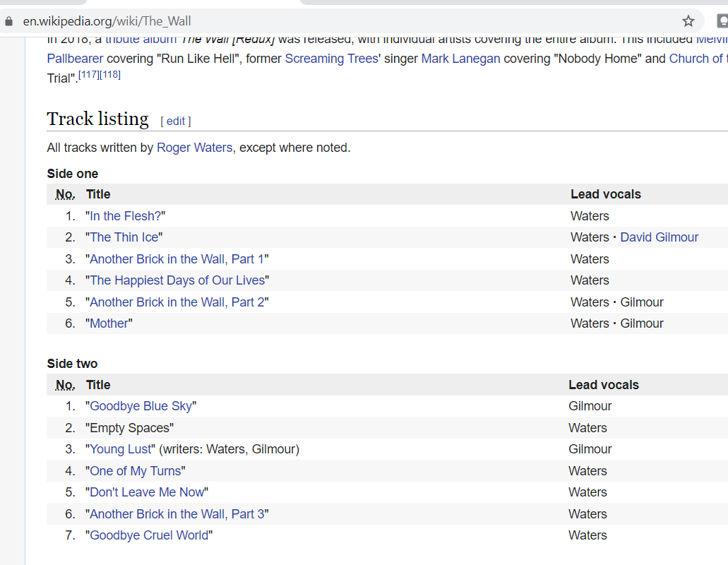Open the "Mother" track link
Image resolution: width=728 pixels, height=565 pixels.
point(109,323)
